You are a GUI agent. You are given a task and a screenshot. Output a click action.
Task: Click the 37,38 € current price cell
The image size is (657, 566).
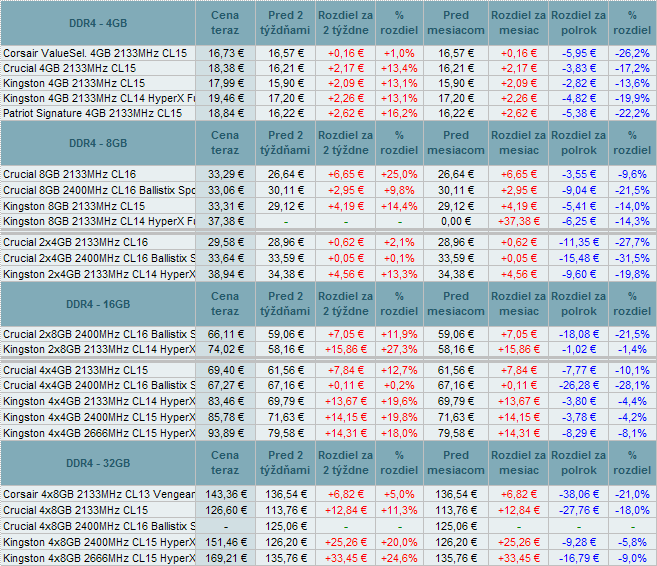point(225,221)
